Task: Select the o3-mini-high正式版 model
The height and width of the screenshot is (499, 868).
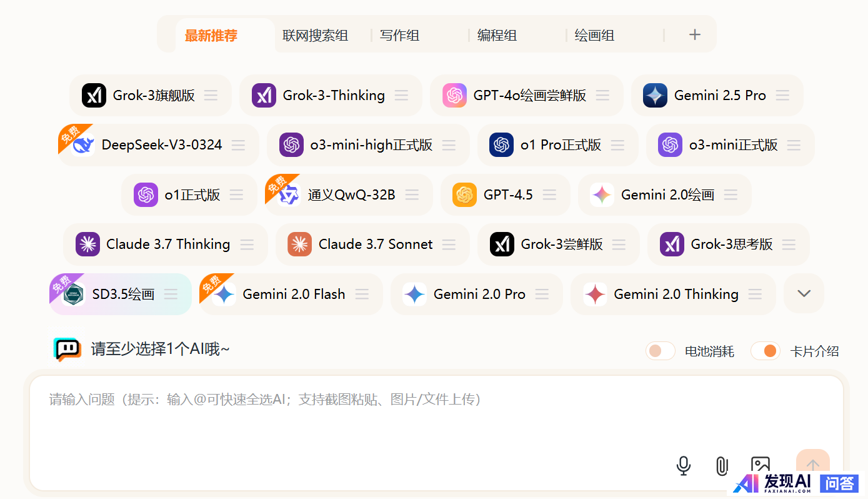Action: click(x=368, y=145)
